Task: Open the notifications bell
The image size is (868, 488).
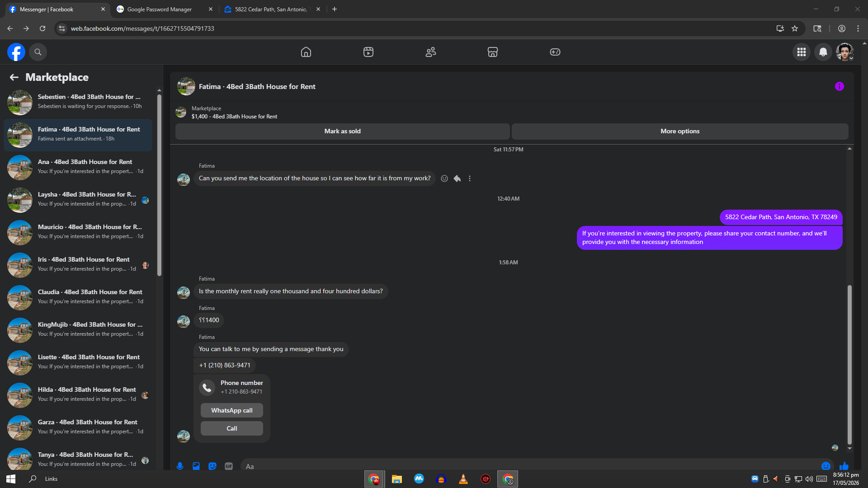Action: 823,52
